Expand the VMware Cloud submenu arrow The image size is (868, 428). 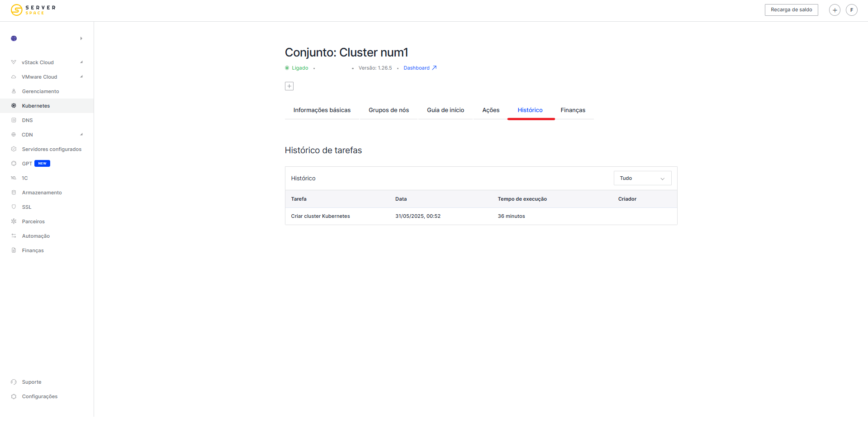click(81, 77)
